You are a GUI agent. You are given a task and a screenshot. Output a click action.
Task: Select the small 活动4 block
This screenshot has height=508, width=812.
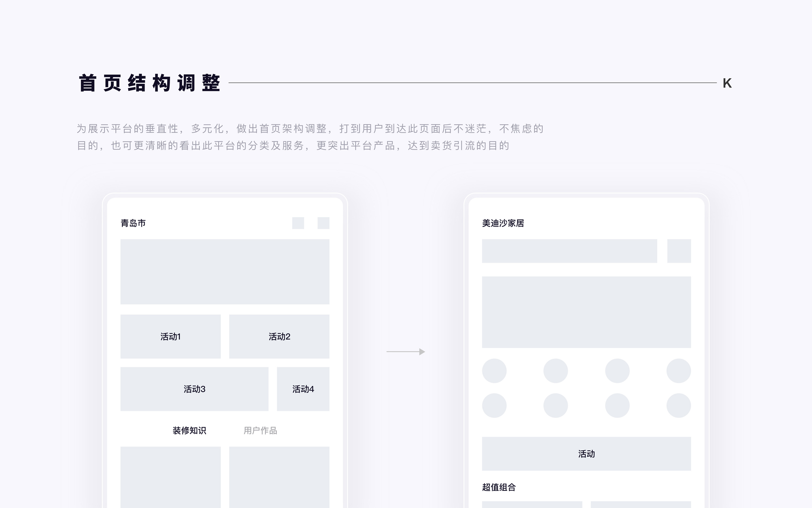303,389
